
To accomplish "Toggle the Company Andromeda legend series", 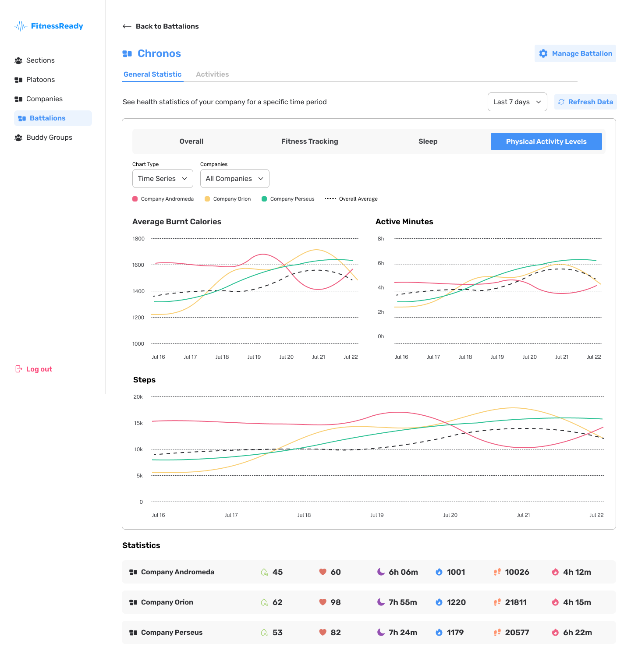I will [x=163, y=199].
